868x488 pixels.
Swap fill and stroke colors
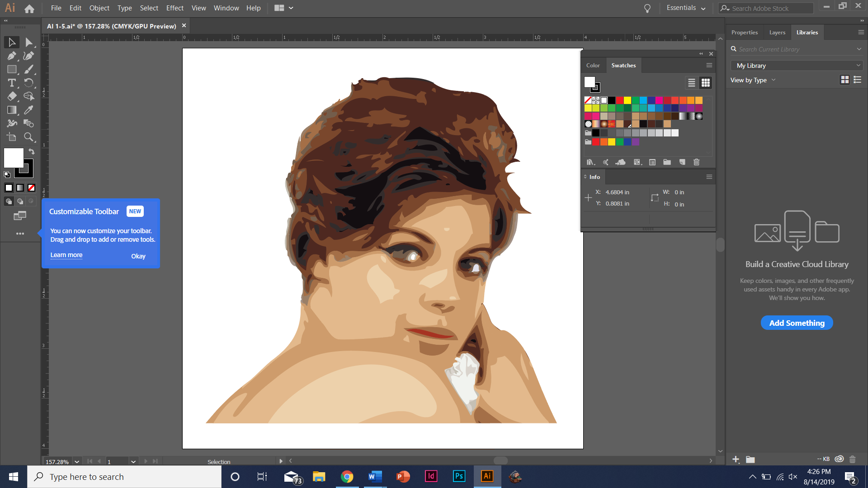tap(32, 152)
